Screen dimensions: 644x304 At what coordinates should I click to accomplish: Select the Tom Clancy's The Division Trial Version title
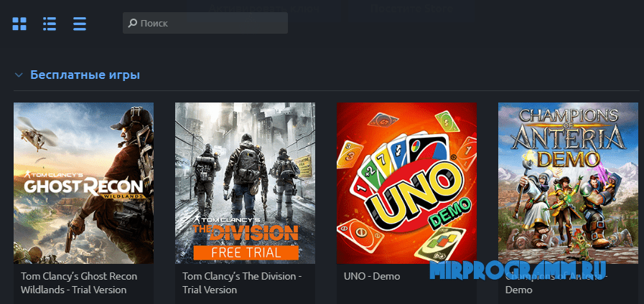coord(242,283)
